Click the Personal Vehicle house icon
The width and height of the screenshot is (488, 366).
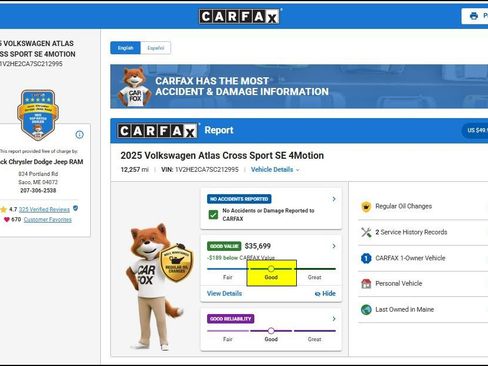click(366, 284)
